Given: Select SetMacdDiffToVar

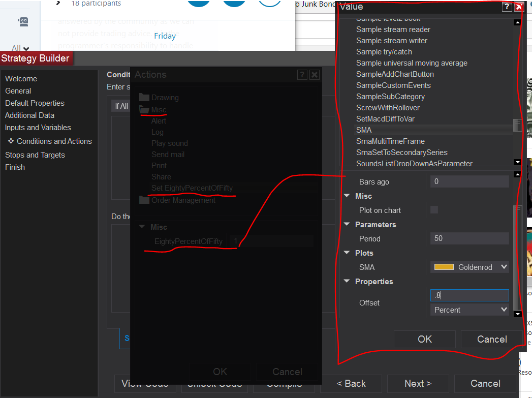Looking at the screenshot, I should click(385, 119).
